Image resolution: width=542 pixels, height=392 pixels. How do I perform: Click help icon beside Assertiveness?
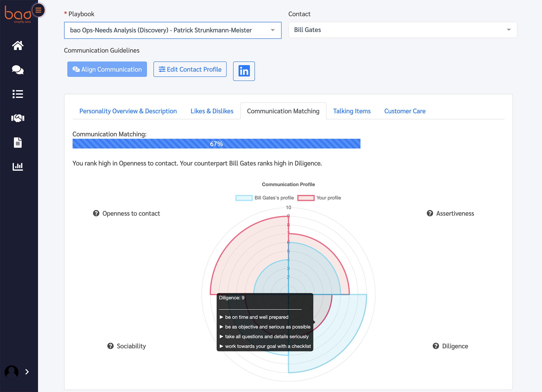tap(430, 213)
